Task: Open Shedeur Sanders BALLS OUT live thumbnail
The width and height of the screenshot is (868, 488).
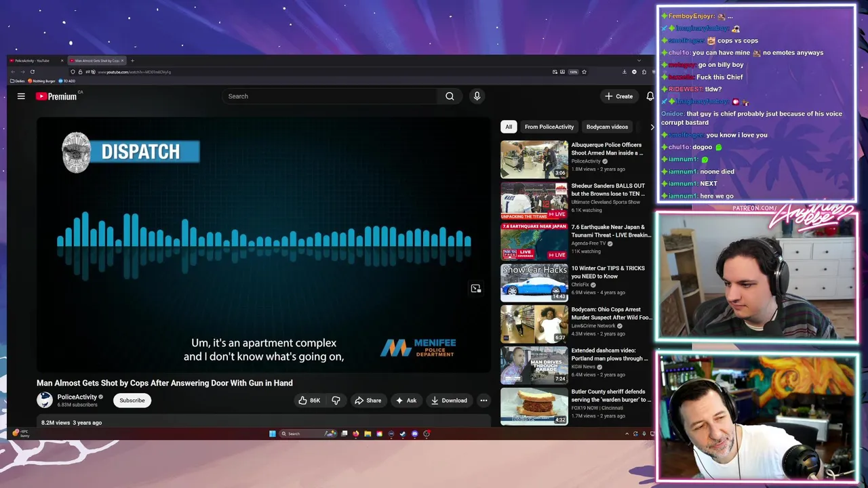Action: tap(534, 201)
